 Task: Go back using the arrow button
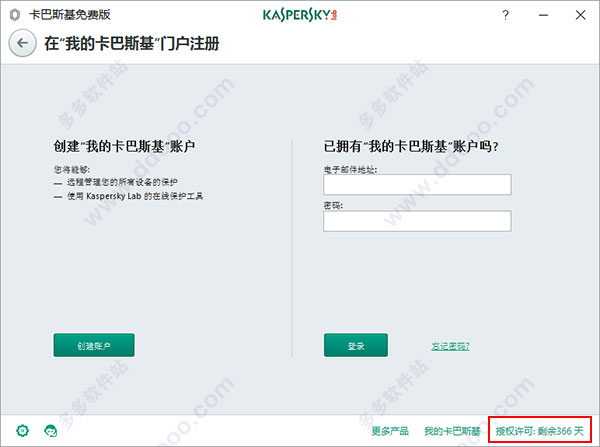pos(22,43)
